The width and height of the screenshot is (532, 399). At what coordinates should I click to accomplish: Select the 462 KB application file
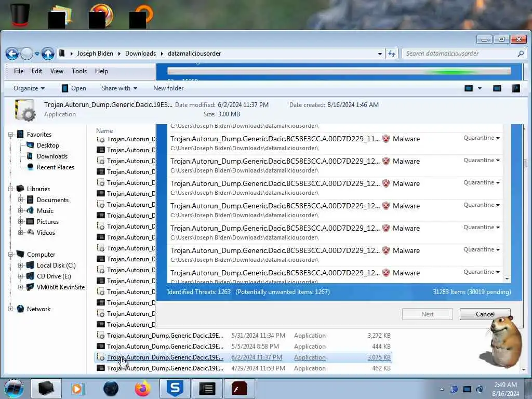click(243, 368)
